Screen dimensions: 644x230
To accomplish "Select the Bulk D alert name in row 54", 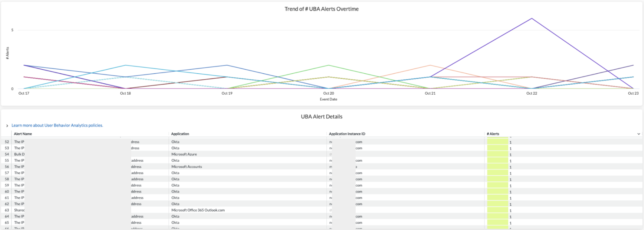I will point(19,154).
